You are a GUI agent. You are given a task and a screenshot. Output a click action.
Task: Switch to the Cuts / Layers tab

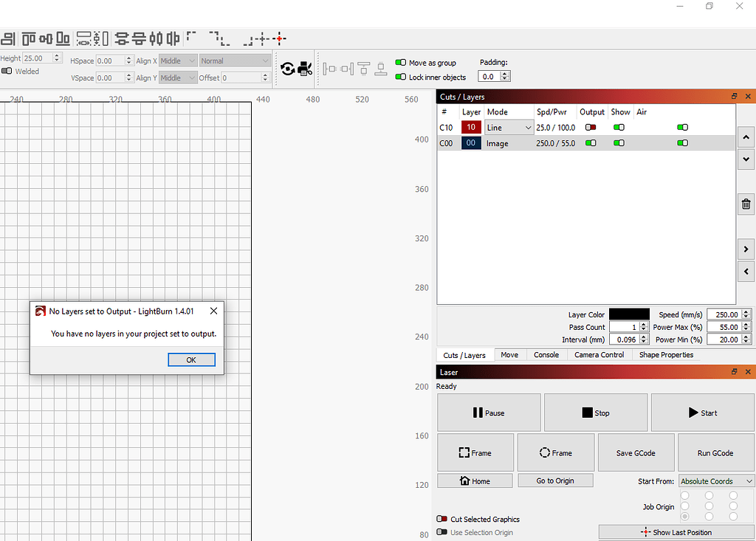(464, 355)
